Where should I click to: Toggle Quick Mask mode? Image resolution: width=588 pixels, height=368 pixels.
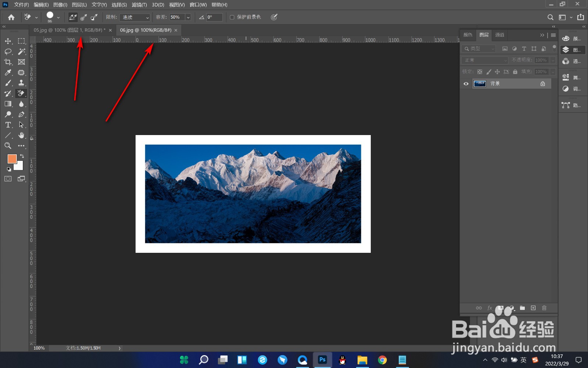click(x=8, y=179)
